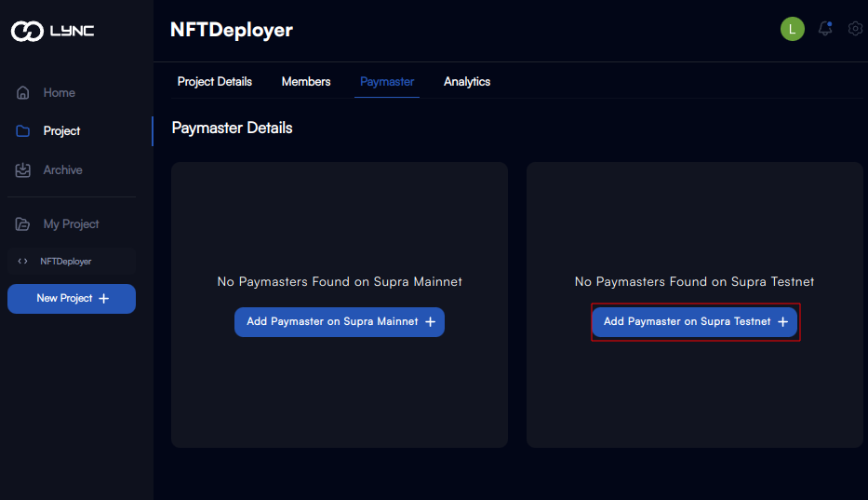The height and width of the screenshot is (500, 868).
Task: Click the plus icon on New Project
Action: [x=103, y=298]
